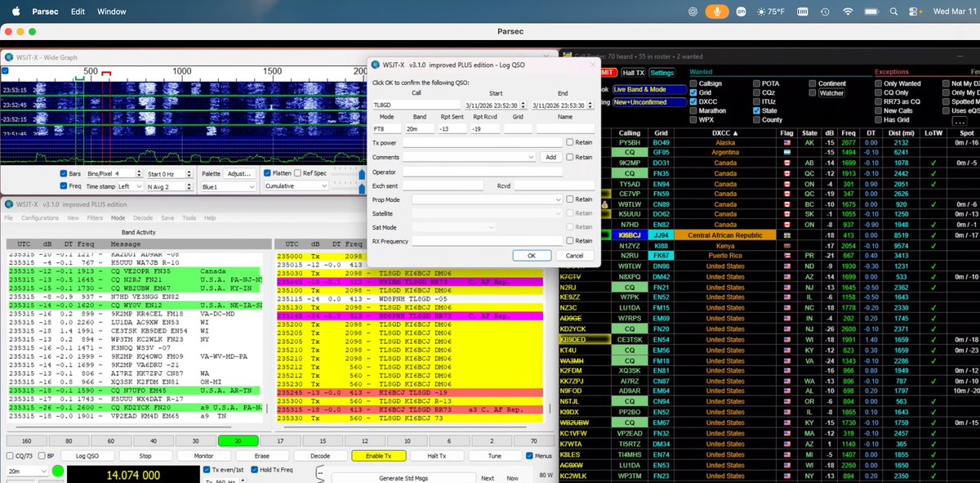The image size is (980, 483).
Task: Open the Parsec Window menu
Action: pyautogui.click(x=111, y=12)
